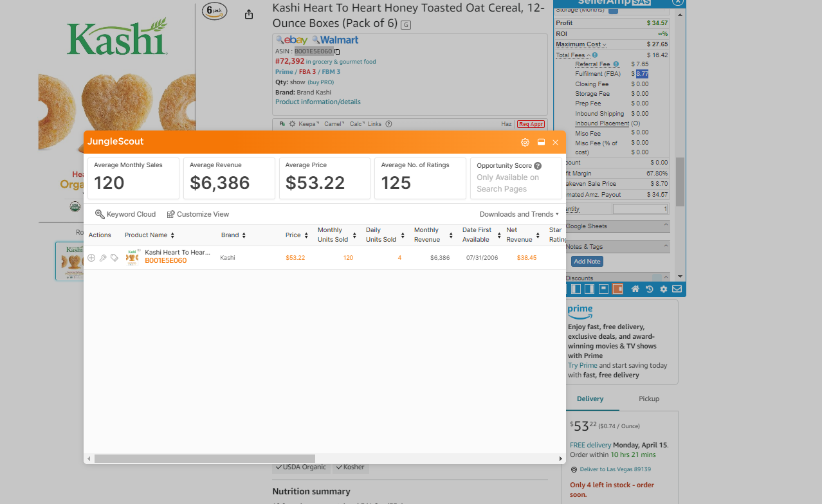Collapse Discounts section
Viewport: 822px width, 504px height.
click(x=665, y=278)
